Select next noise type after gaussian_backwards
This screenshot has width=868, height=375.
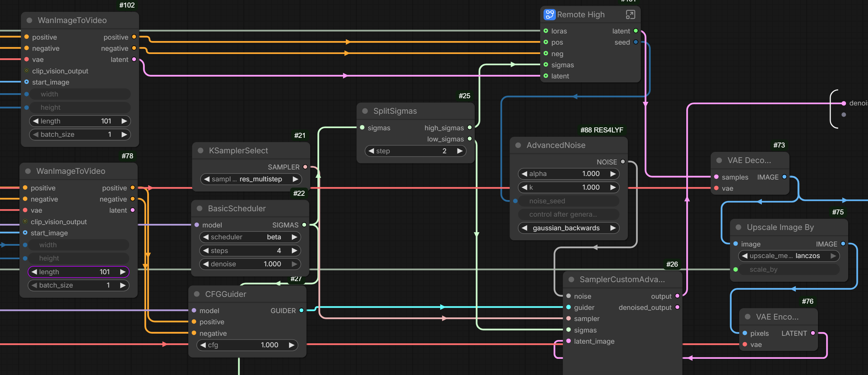613,228
